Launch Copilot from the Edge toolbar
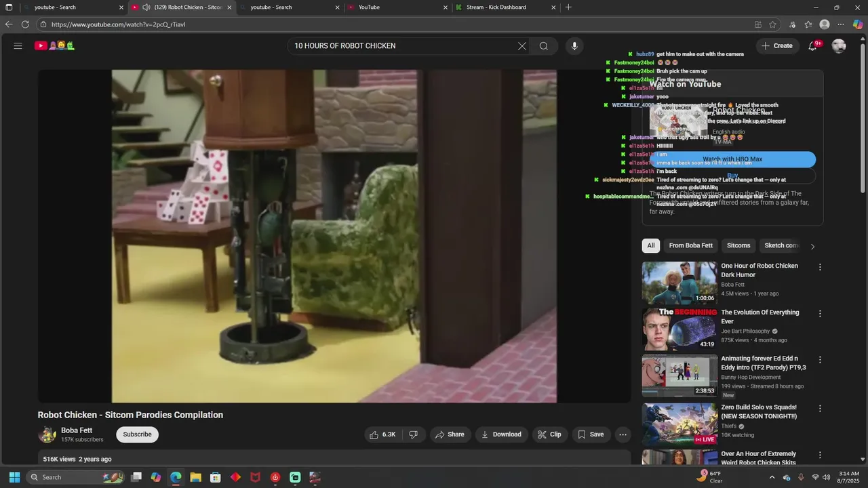This screenshot has width=868, height=488. coord(858,24)
